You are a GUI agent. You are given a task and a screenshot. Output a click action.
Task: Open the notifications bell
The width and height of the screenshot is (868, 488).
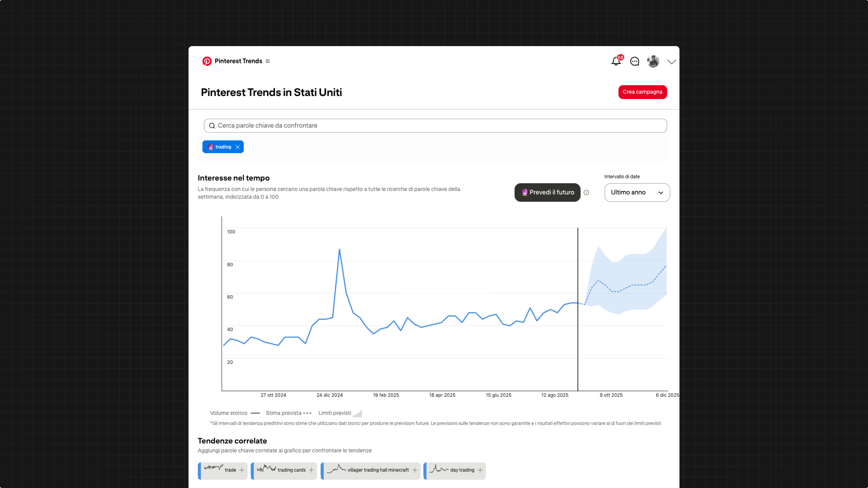pos(616,61)
